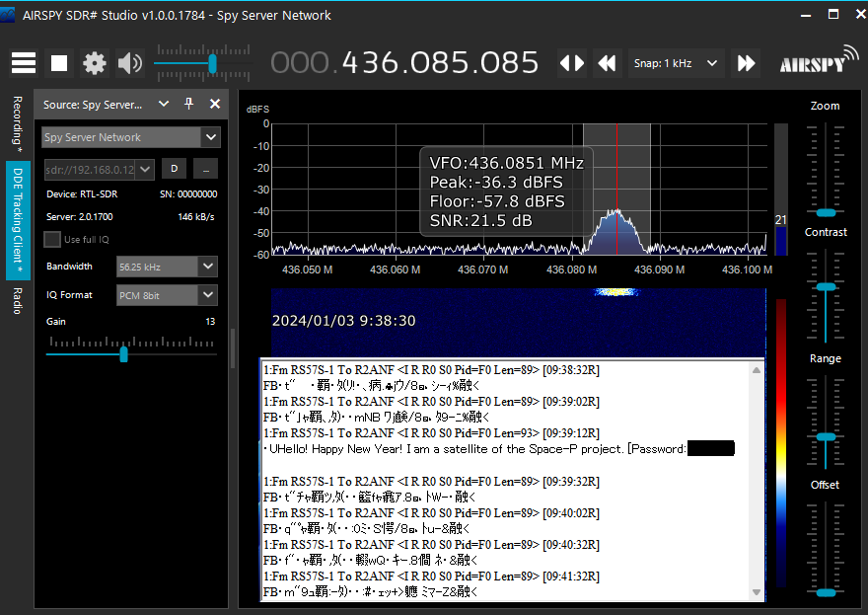Open the Spy Server Network source dropdown
Image resolution: width=868 pixels, height=615 pixels.
tap(131, 137)
